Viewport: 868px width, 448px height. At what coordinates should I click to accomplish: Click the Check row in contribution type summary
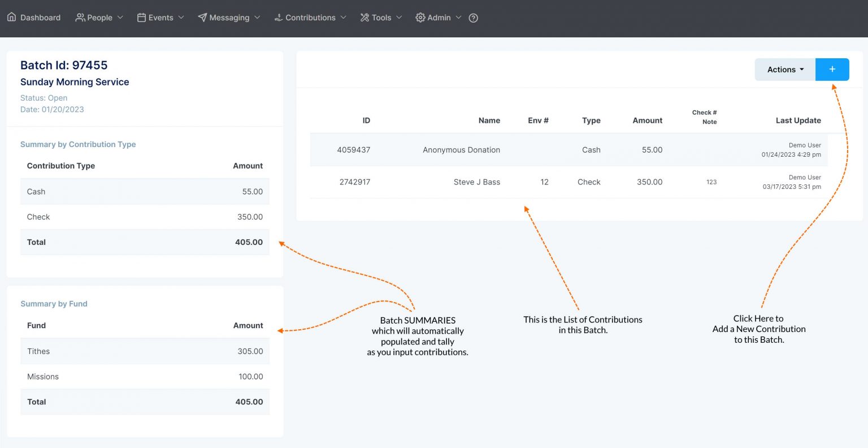click(145, 217)
